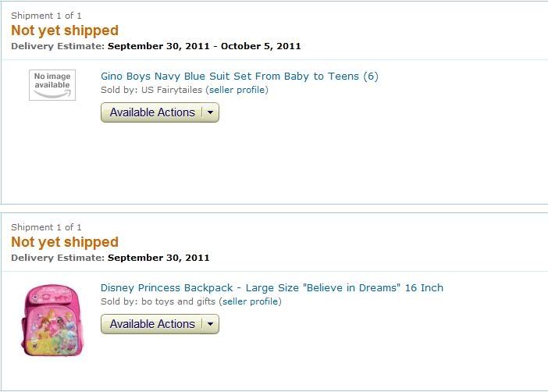Expand dropdown arrow on backpack's Available Actions
The image size is (548, 392).
point(211,324)
